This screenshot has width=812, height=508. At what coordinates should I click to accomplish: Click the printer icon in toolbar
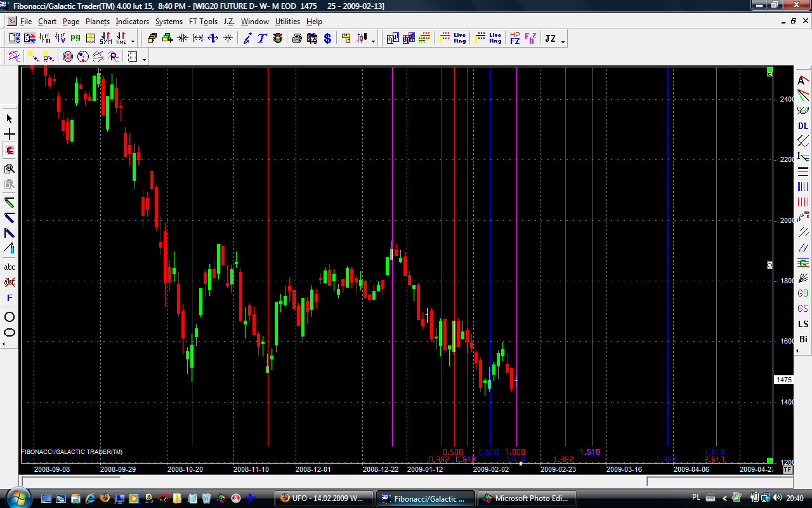(297, 39)
